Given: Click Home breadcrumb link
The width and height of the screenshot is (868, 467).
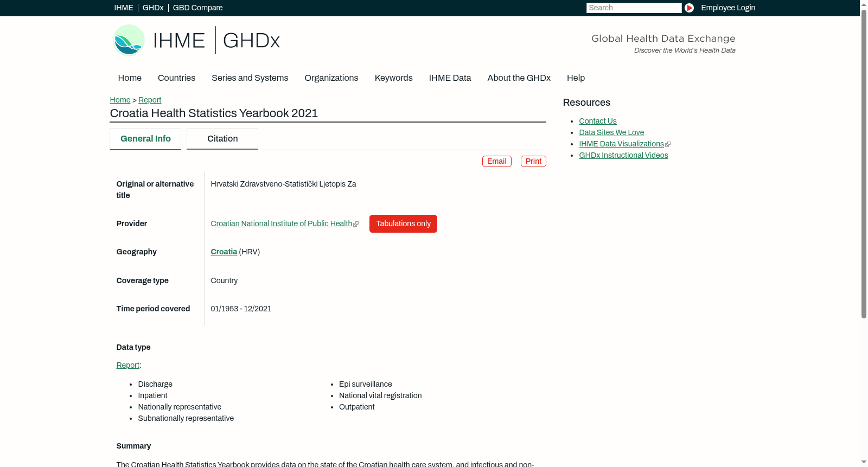Looking at the screenshot, I should click(120, 100).
